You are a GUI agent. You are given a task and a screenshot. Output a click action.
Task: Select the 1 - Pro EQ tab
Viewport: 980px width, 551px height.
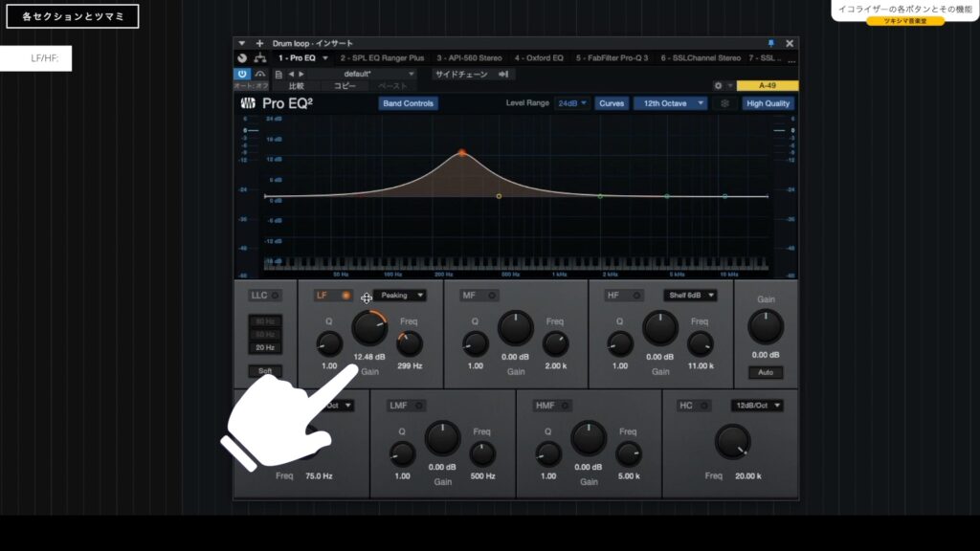tap(297, 58)
